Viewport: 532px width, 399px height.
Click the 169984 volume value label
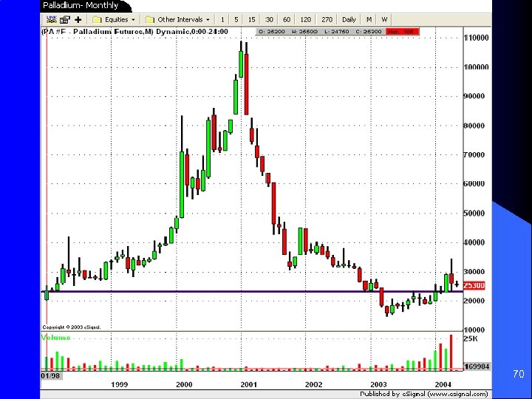(x=477, y=366)
